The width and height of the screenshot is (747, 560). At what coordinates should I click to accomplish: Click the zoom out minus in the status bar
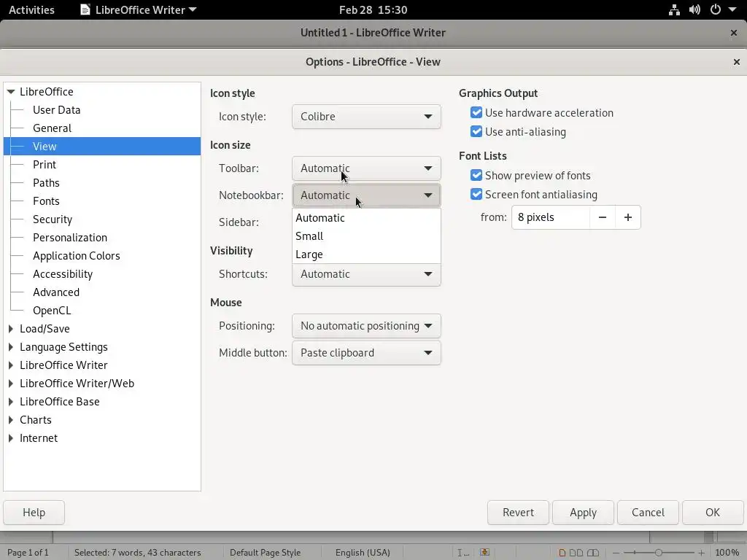coord(616,553)
